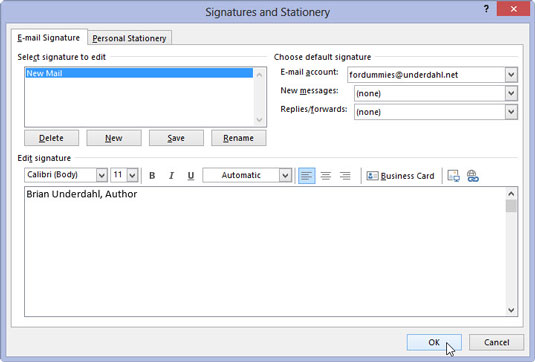
Task: Select the New Mail signature entry
Action: pyautogui.click(x=139, y=73)
